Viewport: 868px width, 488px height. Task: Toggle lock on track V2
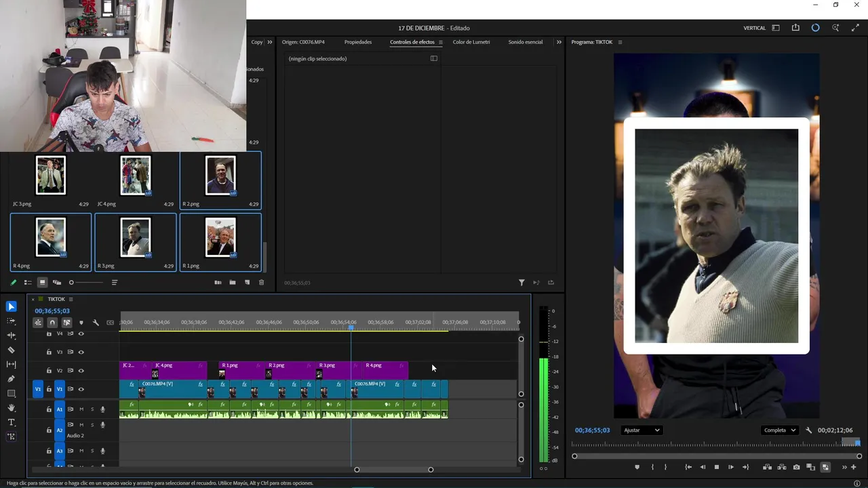(49, 371)
